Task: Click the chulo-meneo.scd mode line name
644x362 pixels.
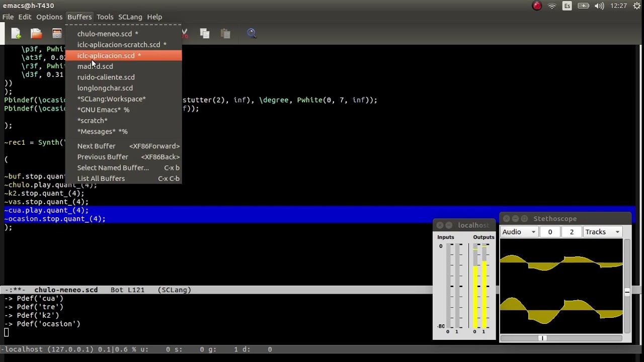Action: (x=66, y=290)
